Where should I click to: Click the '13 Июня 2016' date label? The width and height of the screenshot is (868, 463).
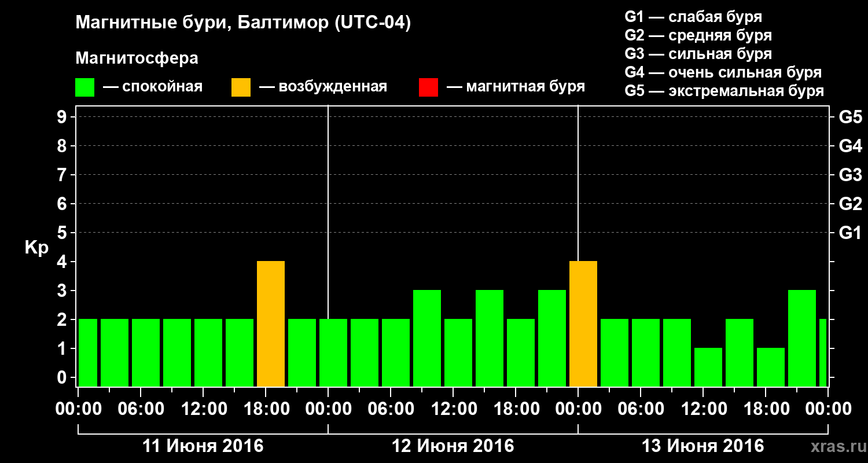click(703, 446)
